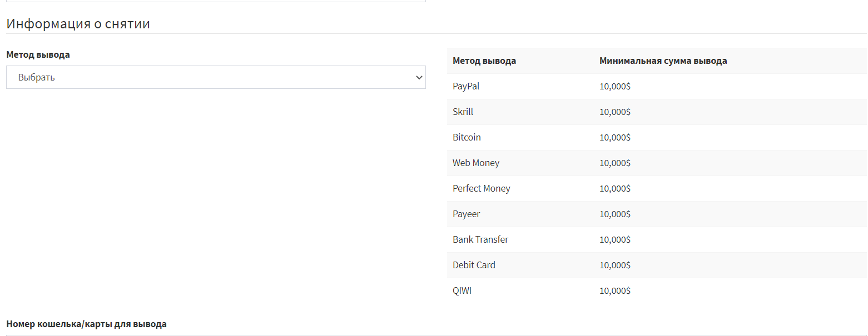Click the "Номер кошелька/карты для вывода" label
This screenshot has width=868, height=336.
pyautogui.click(x=87, y=324)
